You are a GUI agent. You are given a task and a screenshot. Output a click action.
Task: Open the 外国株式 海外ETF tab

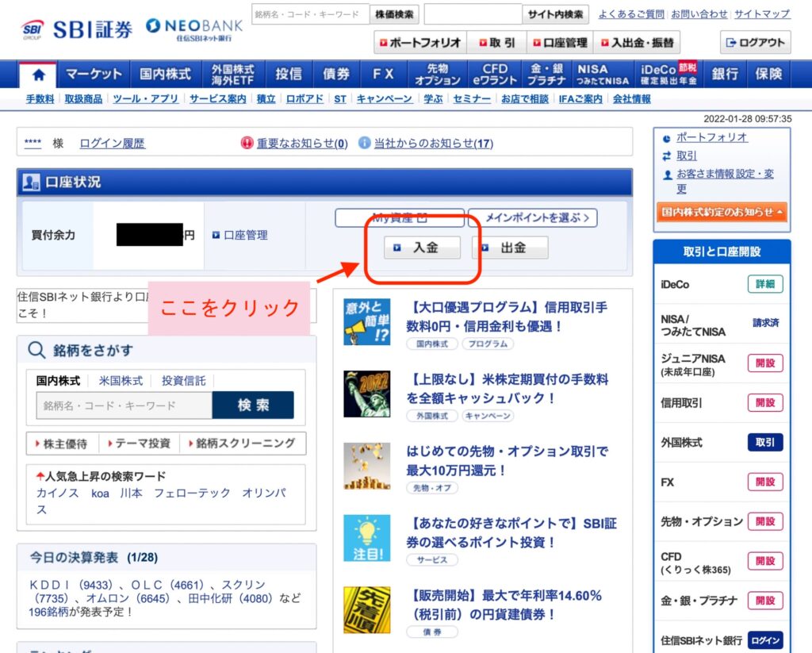232,74
